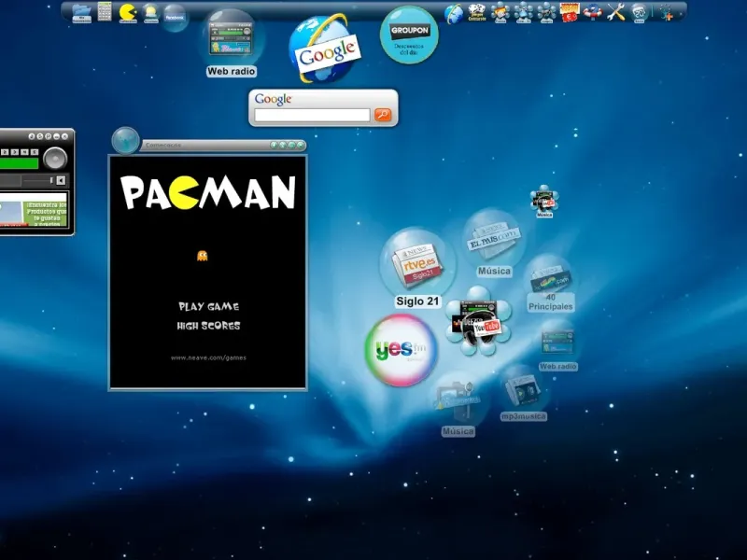Open the small globe browser icon in top bar
This screenshot has height=560, width=747.
(x=454, y=13)
